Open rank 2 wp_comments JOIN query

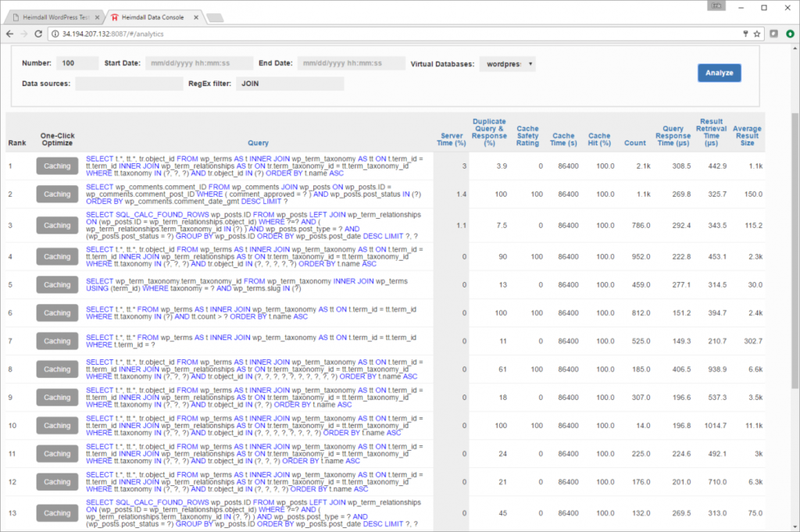254,194
